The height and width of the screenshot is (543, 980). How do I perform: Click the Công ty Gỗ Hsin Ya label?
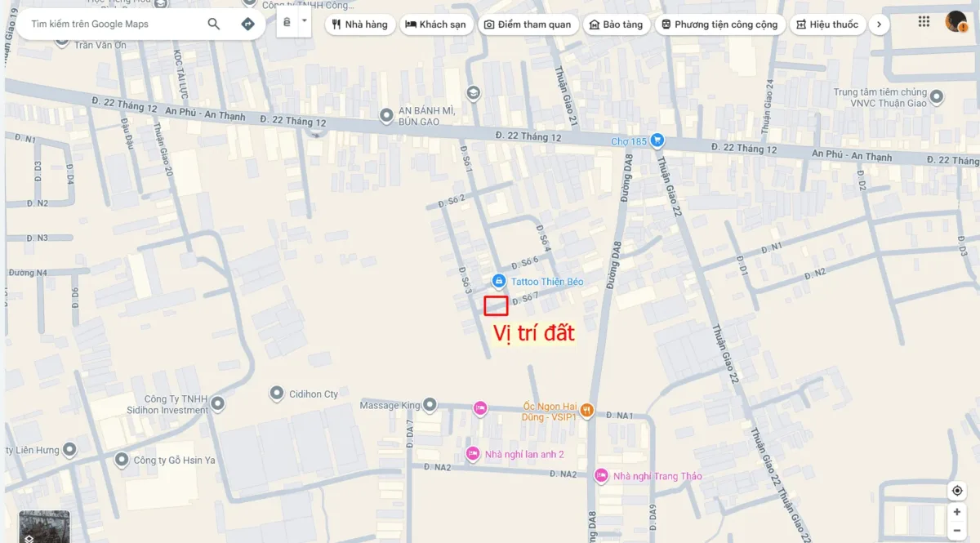pos(174,461)
